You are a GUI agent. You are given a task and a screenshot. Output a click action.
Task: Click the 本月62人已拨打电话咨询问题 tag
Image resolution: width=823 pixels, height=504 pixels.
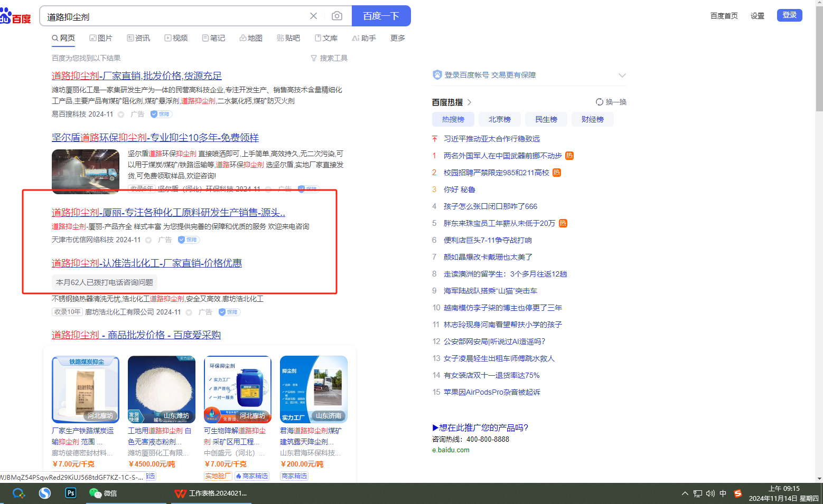coord(105,282)
